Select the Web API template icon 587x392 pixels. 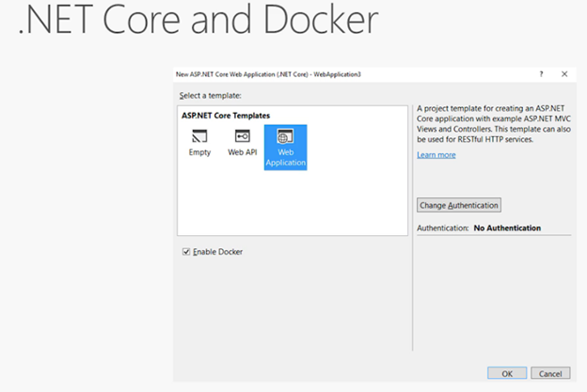click(x=243, y=136)
